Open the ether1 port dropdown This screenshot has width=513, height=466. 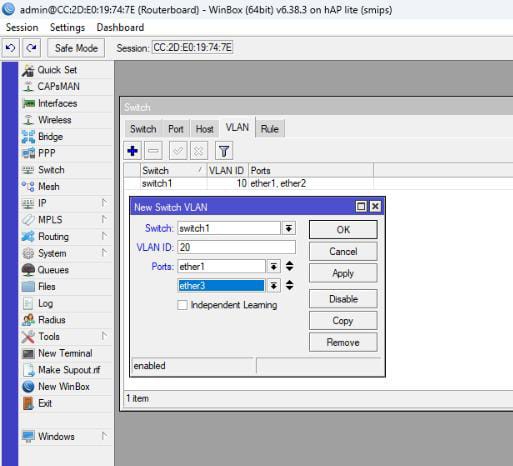pos(274,266)
